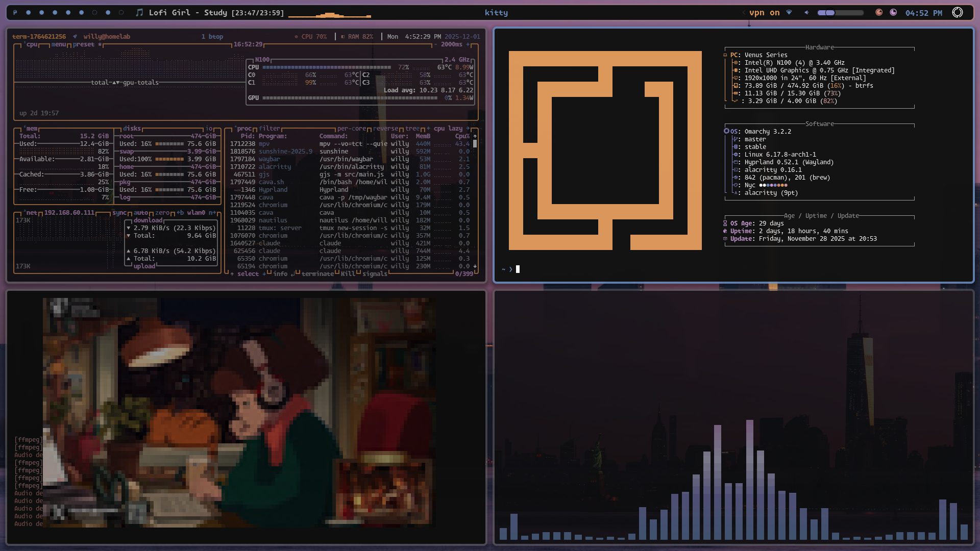This screenshot has width=980, height=551.
Task: Click zero in the net panel
Action: (x=162, y=213)
